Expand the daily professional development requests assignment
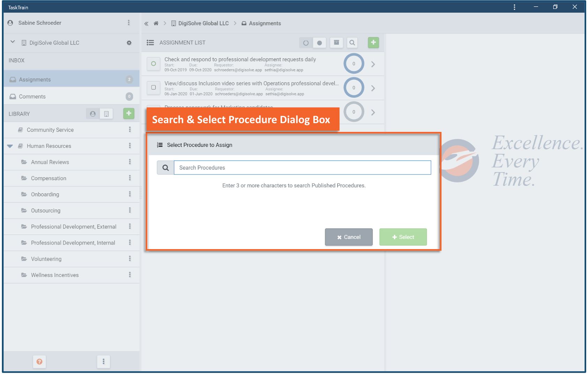The width and height of the screenshot is (588, 374). (373, 64)
